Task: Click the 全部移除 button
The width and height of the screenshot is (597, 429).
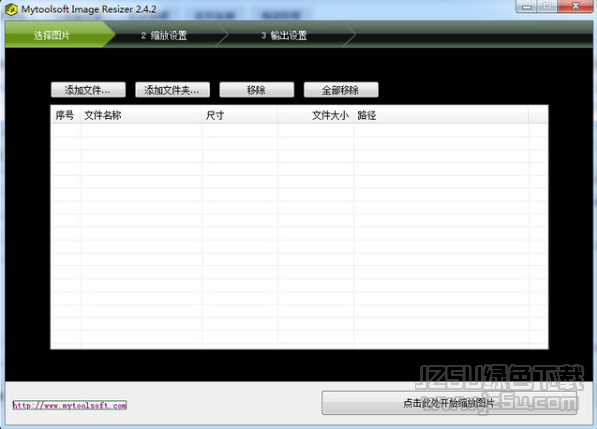Action: (341, 90)
